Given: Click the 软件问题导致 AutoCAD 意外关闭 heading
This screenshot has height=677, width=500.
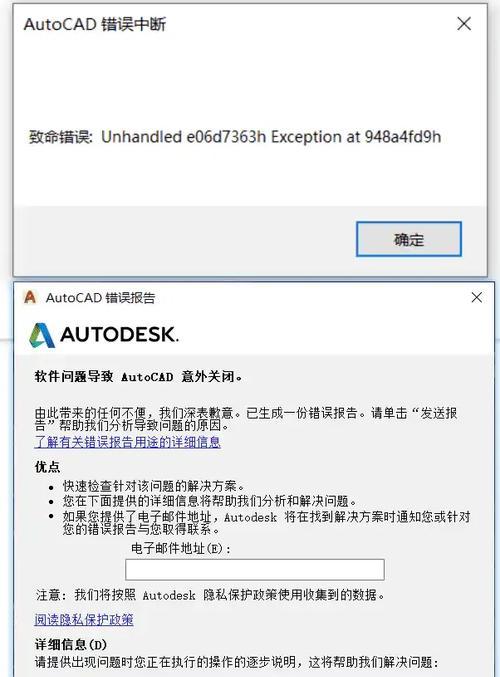Looking at the screenshot, I should point(139,376).
